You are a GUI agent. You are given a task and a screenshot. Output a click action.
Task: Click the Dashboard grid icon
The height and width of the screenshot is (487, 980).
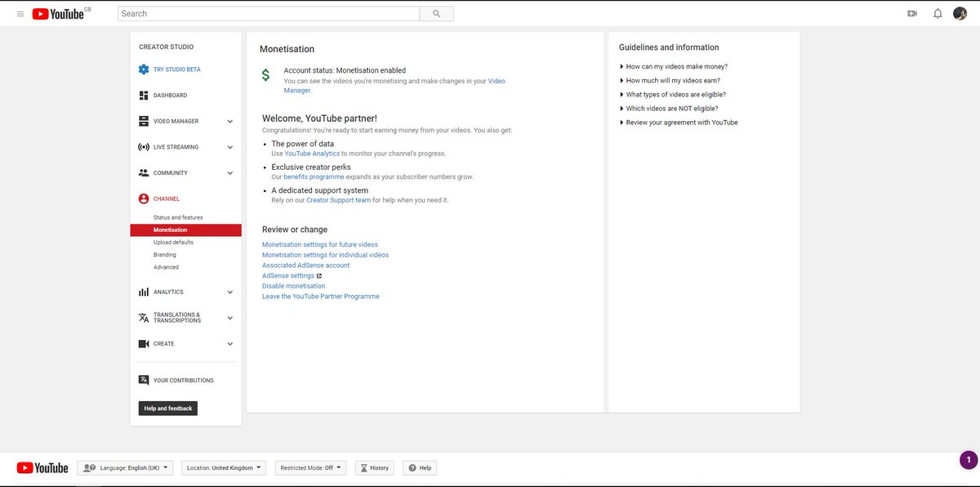(x=144, y=96)
